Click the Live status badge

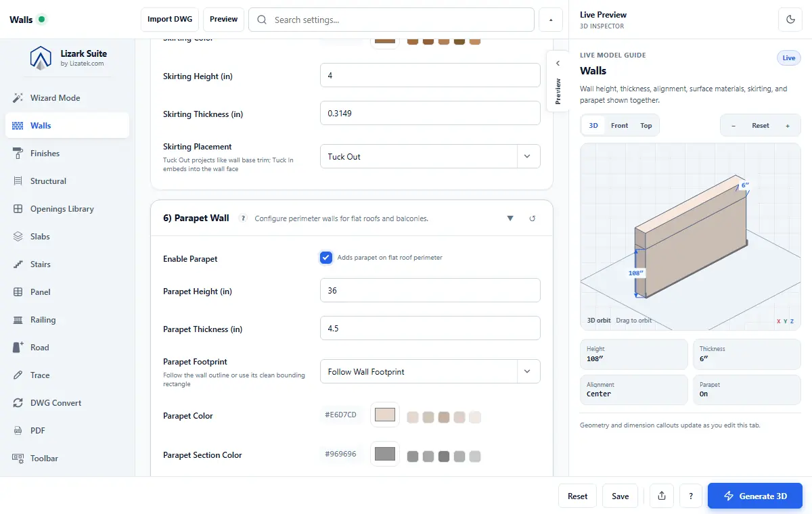click(x=789, y=58)
